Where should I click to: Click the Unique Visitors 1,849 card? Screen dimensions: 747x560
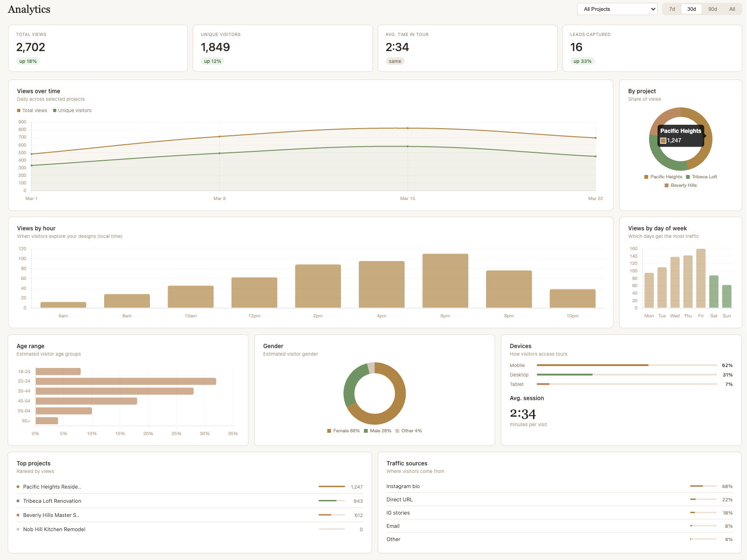coord(283,48)
